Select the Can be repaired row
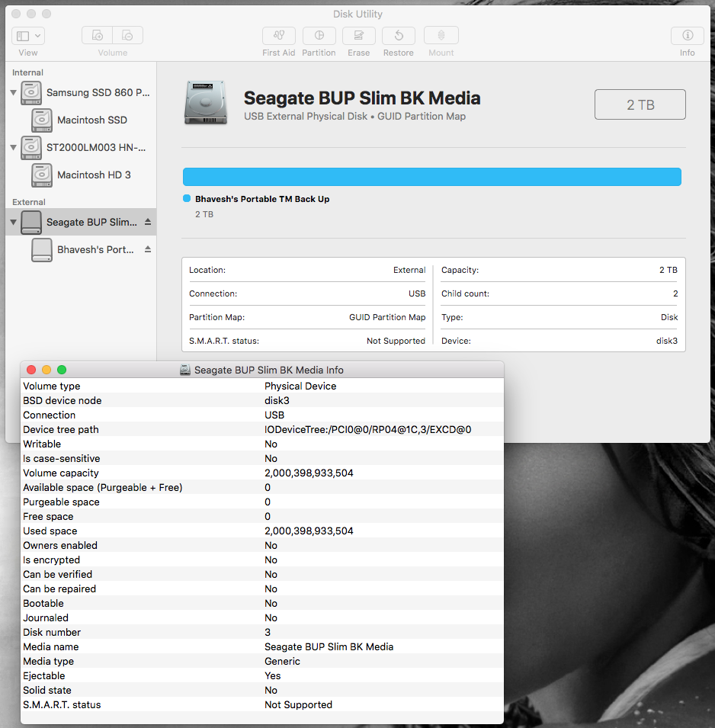The height and width of the screenshot is (728, 715). click(x=262, y=588)
